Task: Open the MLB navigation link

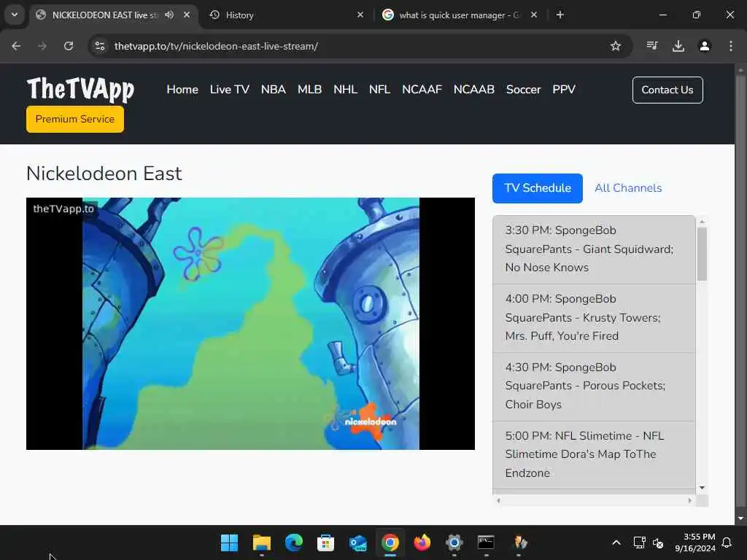Action: coord(309,90)
